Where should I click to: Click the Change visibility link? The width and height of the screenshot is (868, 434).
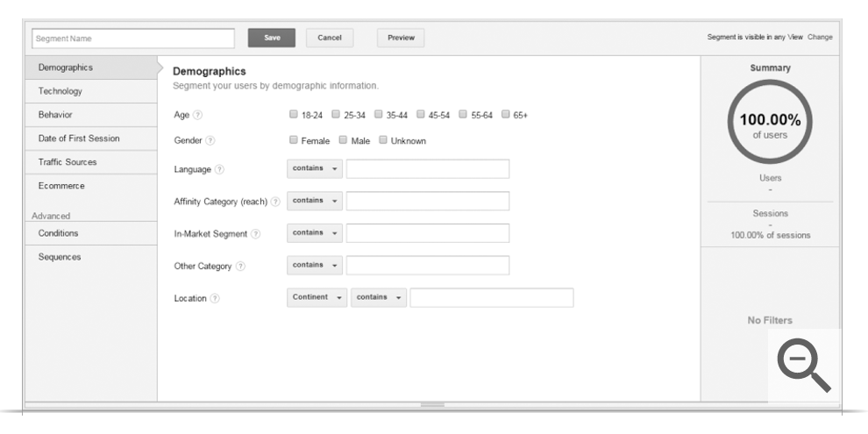tap(820, 38)
